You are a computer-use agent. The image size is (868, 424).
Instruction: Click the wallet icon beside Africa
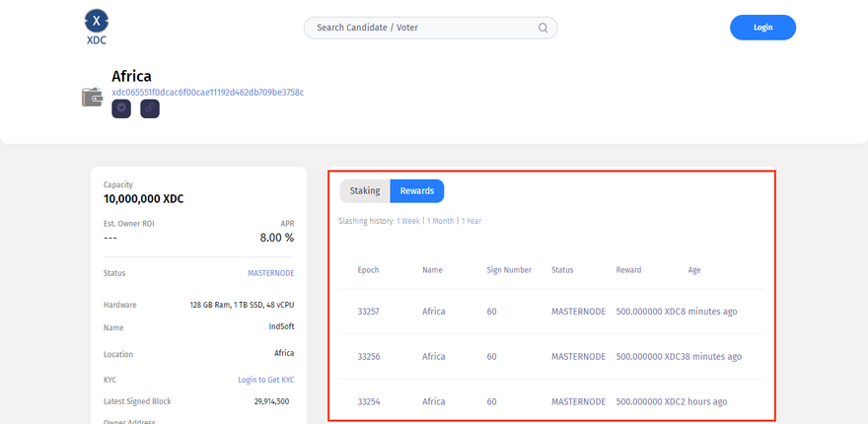(x=93, y=97)
